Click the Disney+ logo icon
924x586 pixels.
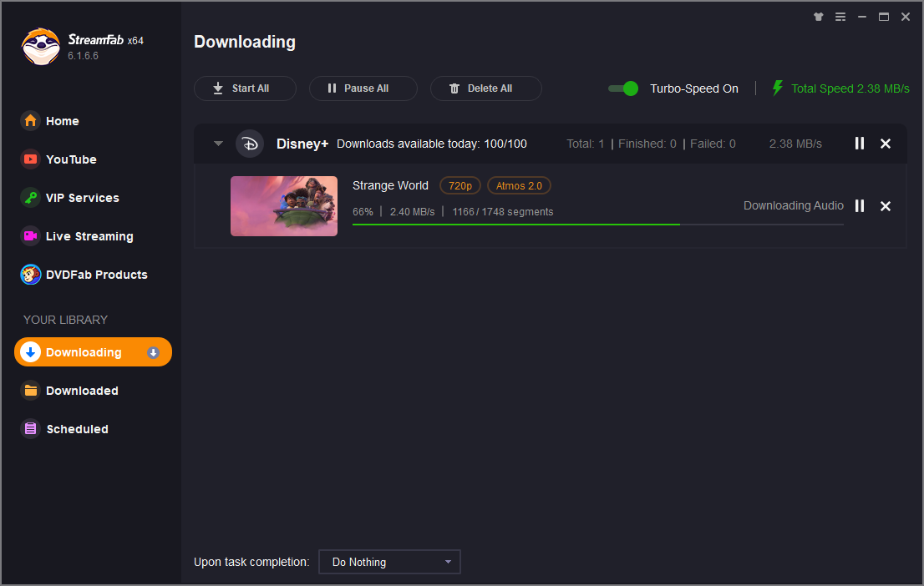(x=250, y=144)
